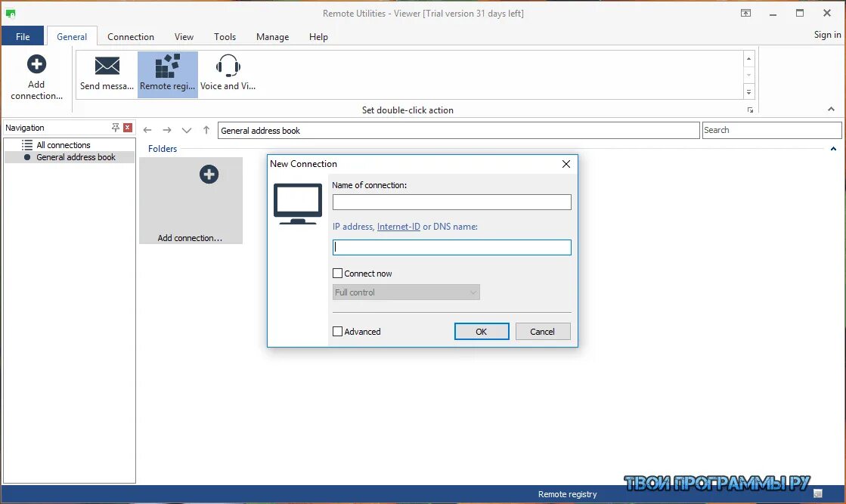This screenshot has height=504, width=846.
Task: Open the navigation history dropdown chevron
Action: [187, 130]
